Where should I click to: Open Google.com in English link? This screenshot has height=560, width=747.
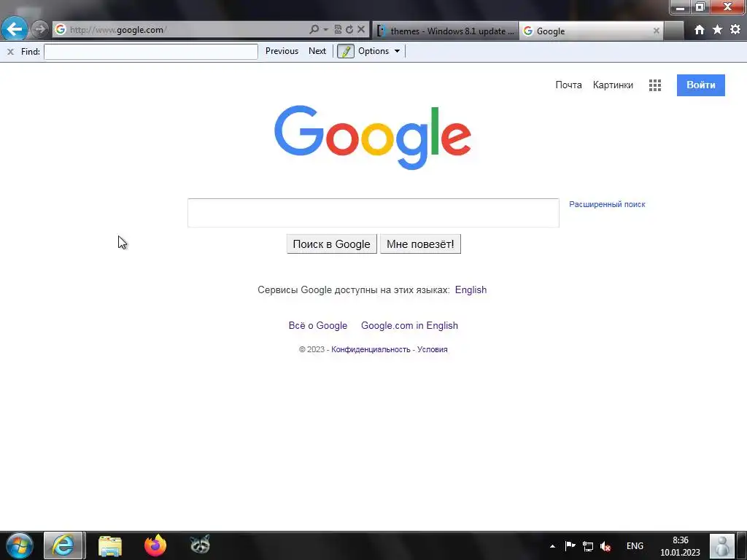point(409,325)
